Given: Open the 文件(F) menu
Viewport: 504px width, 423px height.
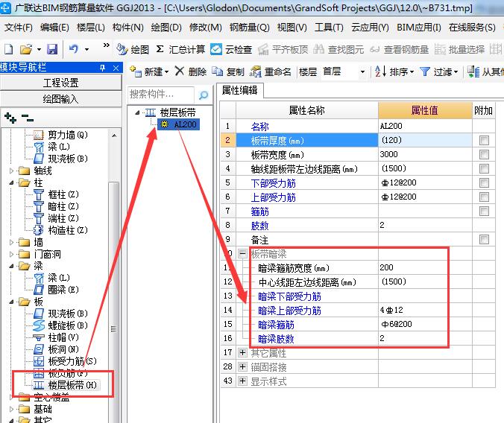Looking at the screenshot, I should click(x=19, y=28).
